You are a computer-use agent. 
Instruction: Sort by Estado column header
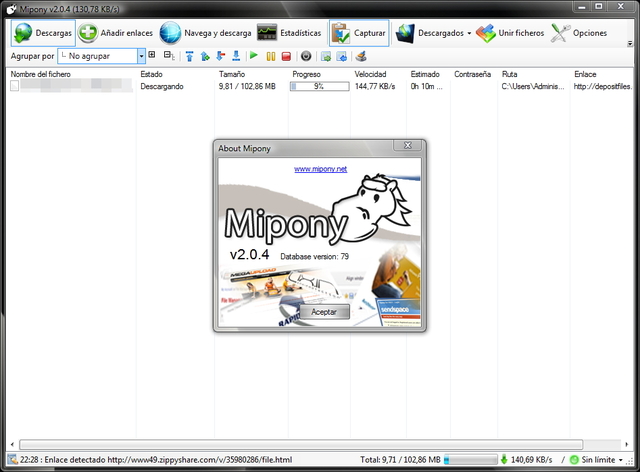151,74
